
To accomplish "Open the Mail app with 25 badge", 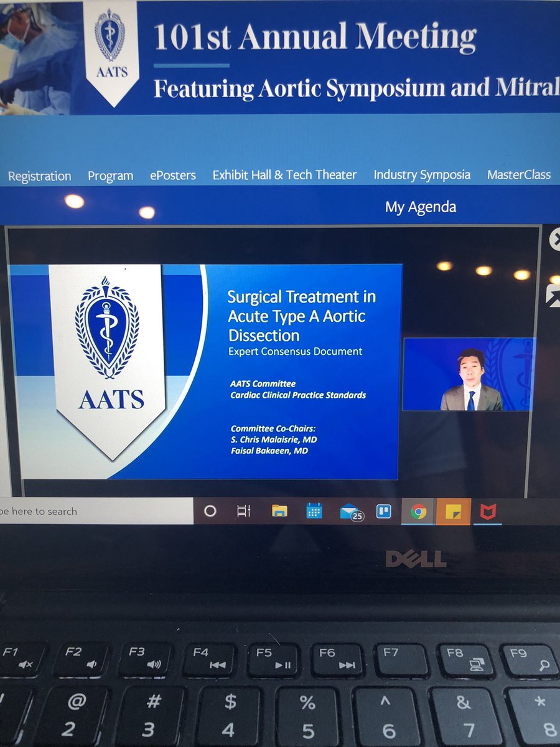I will pos(351,512).
